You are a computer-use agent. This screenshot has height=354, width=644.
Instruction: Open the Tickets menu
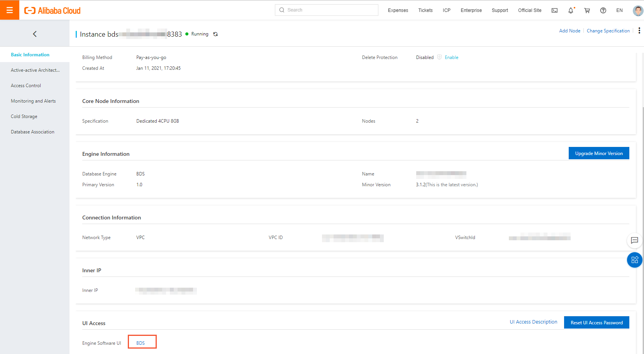coord(425,10)
